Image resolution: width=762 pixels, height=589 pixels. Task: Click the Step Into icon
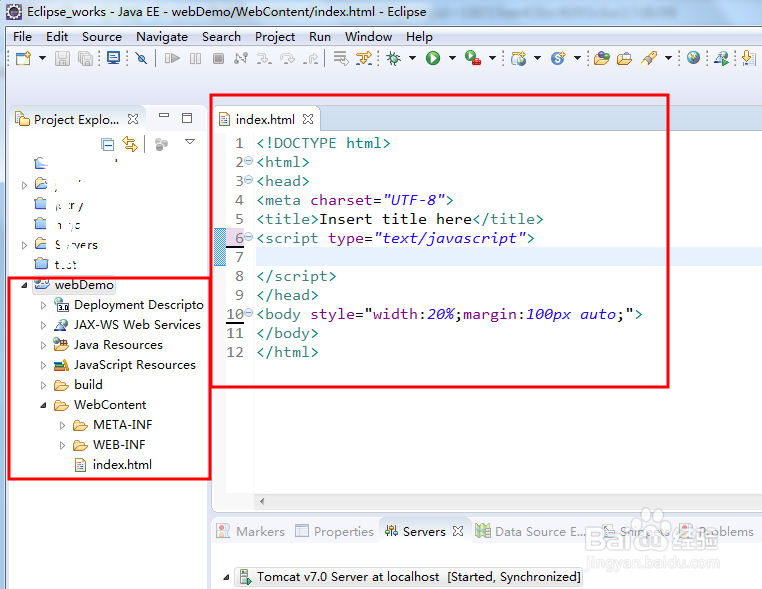[x=264, y=59]
